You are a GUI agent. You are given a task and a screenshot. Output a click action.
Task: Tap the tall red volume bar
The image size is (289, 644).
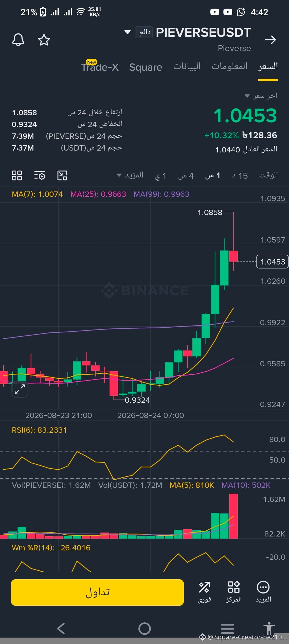coord(233,516)
